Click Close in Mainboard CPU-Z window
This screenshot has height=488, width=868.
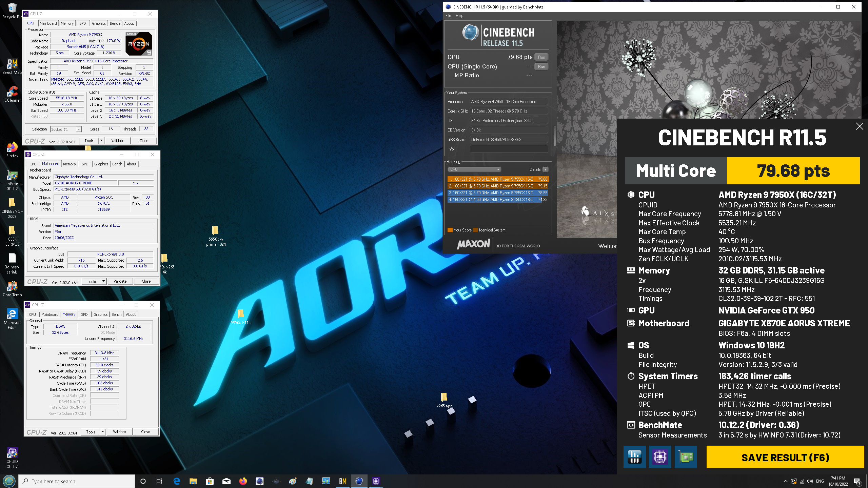click(146, 281)
